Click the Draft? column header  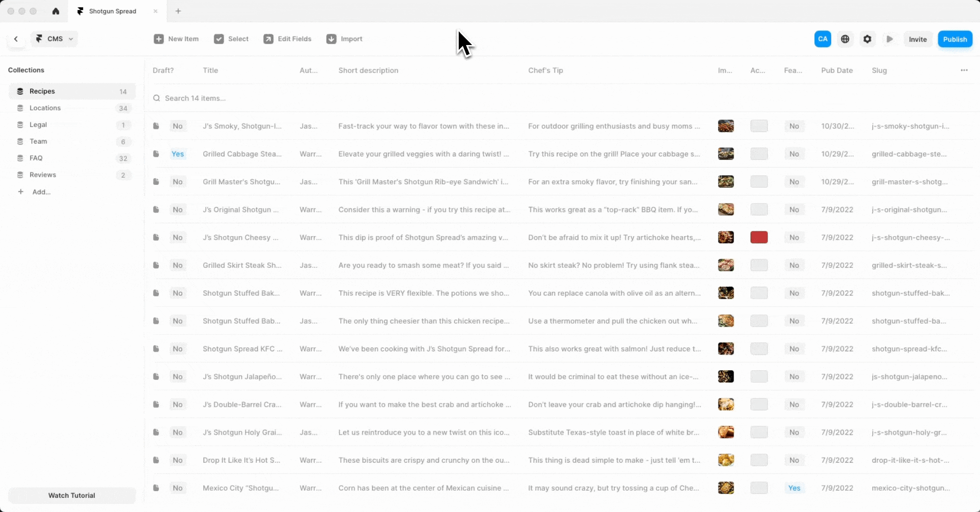click(163, 70)
